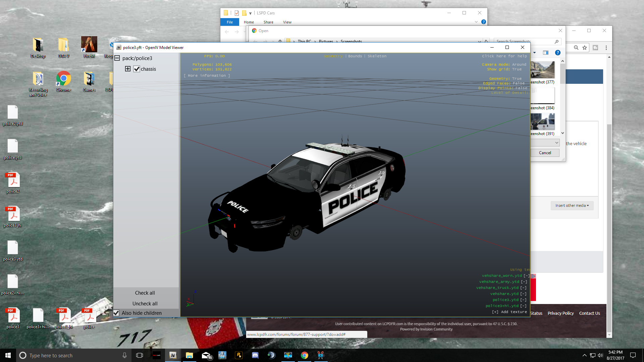644x362 pixels.
Task: Click the Check all button
Action: pyautogui.click(x=145, y=293)
